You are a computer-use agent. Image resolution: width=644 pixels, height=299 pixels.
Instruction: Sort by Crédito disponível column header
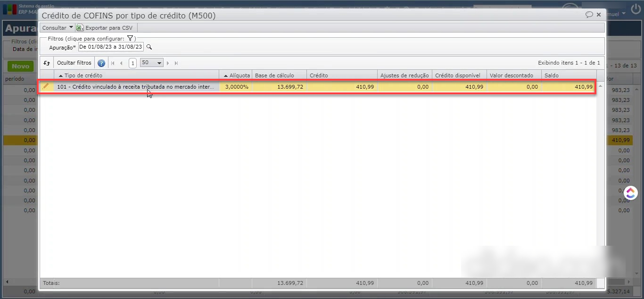click(x=459, y=75)
